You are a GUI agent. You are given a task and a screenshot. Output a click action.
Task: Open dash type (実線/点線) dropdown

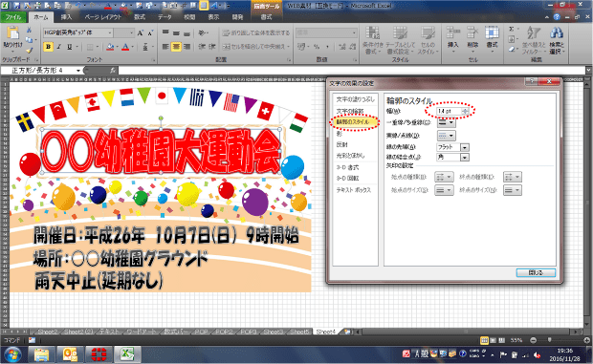pyautogui.click(x=447, y=136)
